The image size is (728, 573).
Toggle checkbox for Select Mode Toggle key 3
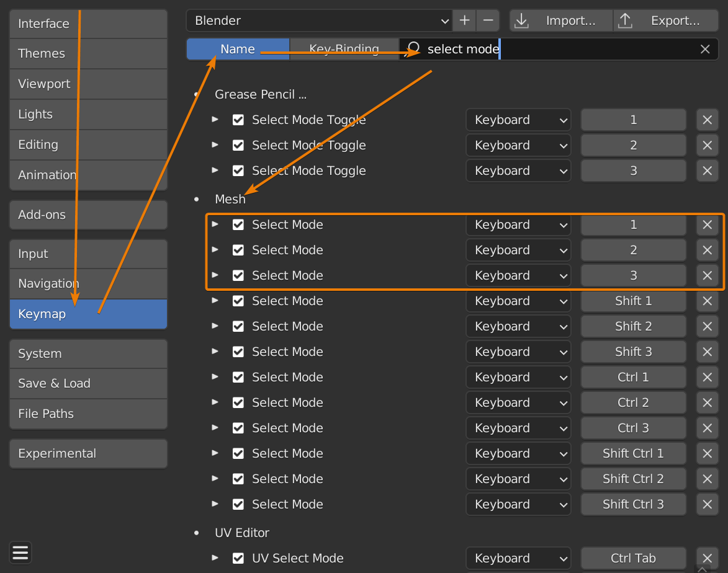(238, 171)
